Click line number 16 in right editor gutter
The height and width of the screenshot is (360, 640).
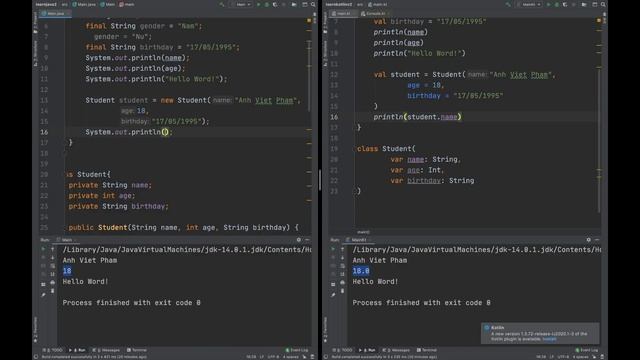point(334,117)
